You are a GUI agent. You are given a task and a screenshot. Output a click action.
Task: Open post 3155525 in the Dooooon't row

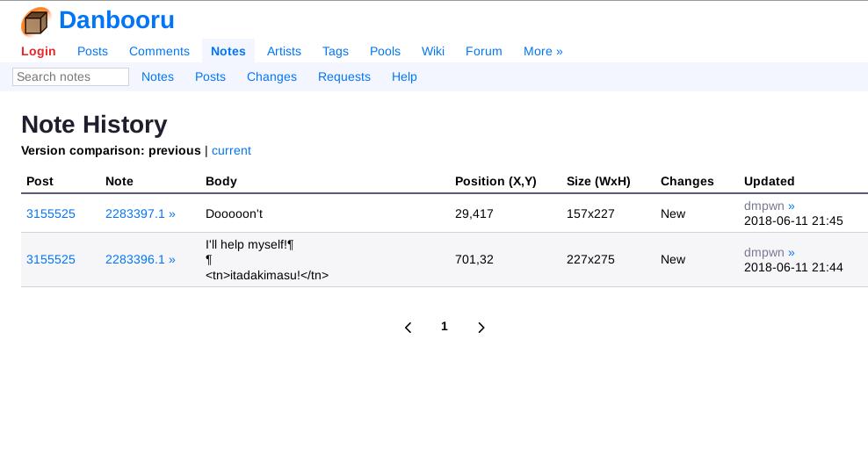[51, 213]
